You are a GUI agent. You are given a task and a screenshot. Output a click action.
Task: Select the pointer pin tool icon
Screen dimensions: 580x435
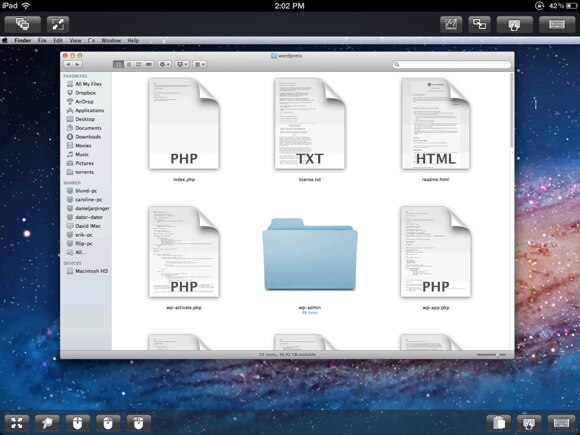pyautogui.click(x=47, y=422)
